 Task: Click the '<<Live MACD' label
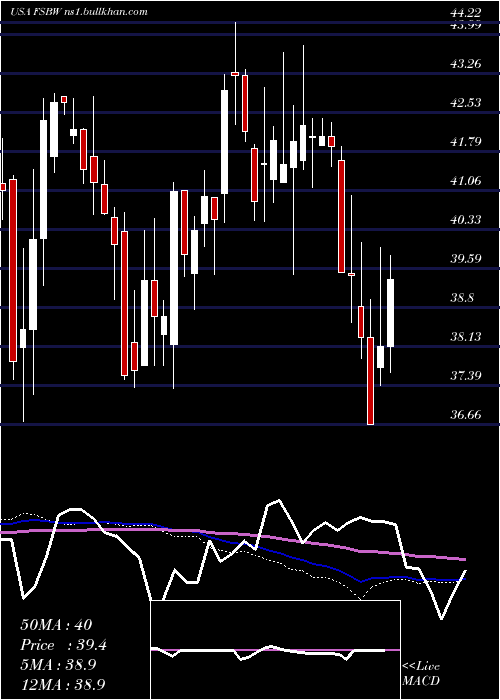421,674
